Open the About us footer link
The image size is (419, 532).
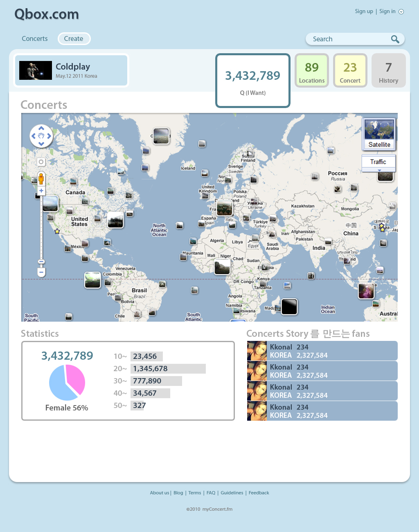click(x=160, y=493)
